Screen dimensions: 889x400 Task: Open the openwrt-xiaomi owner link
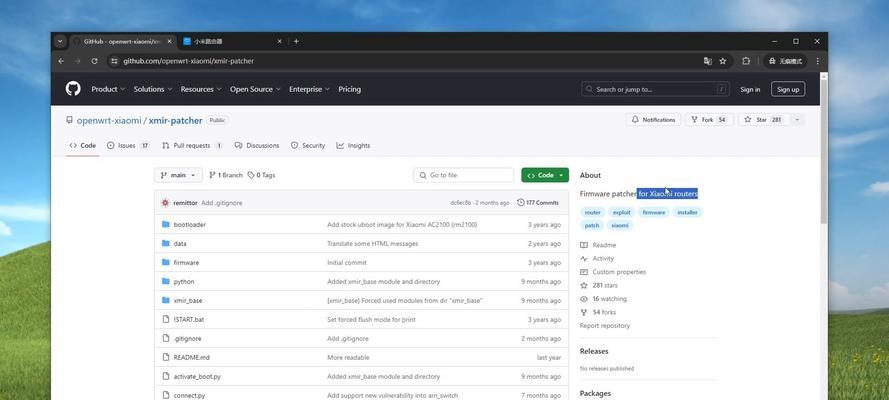[109, 121]
